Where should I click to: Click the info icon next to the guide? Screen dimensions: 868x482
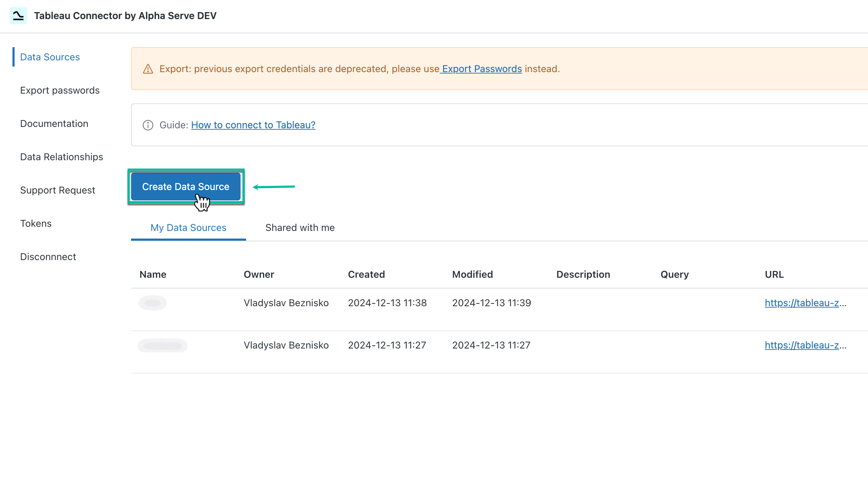(148, 125)
